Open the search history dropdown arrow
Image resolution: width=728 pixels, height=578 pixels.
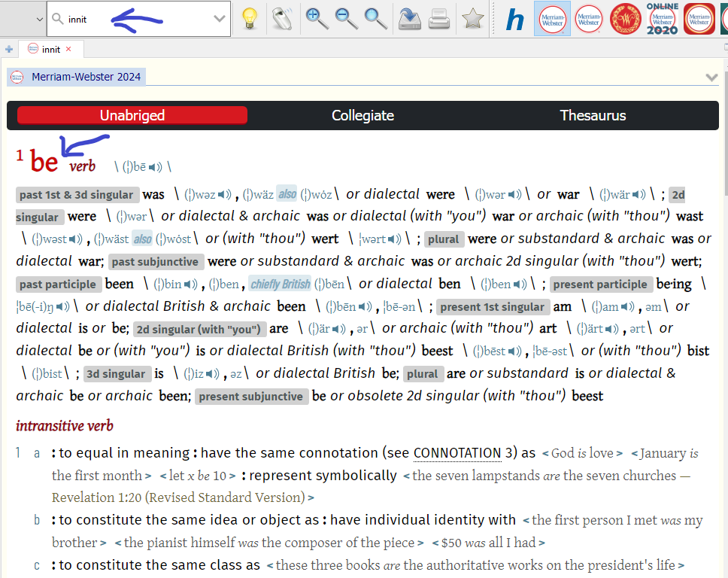pos(219,19)
